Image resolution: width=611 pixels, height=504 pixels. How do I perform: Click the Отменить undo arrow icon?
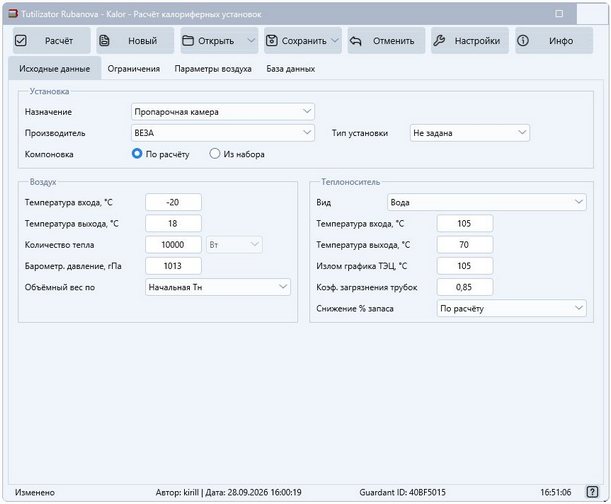click(355, 41)
